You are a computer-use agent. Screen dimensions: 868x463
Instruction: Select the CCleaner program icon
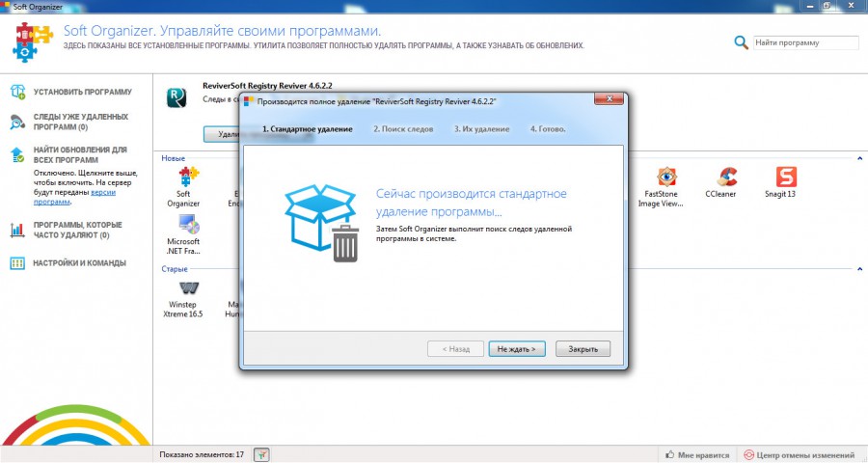(727, 177)
